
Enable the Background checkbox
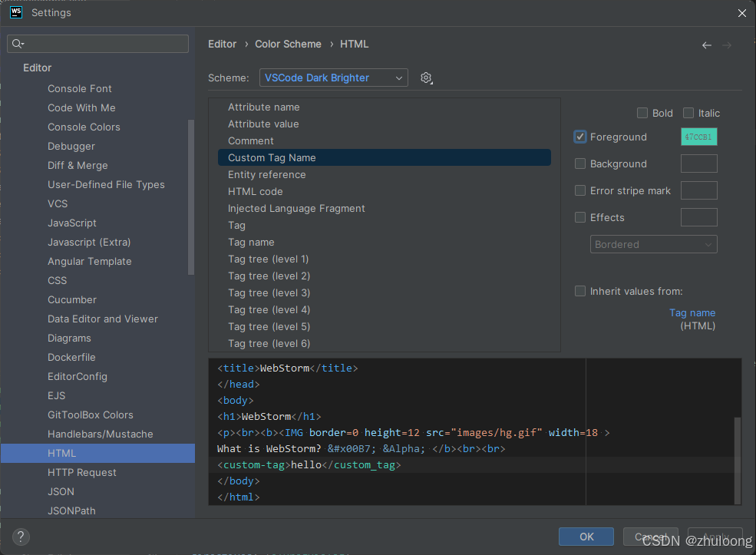coord(580,164)
